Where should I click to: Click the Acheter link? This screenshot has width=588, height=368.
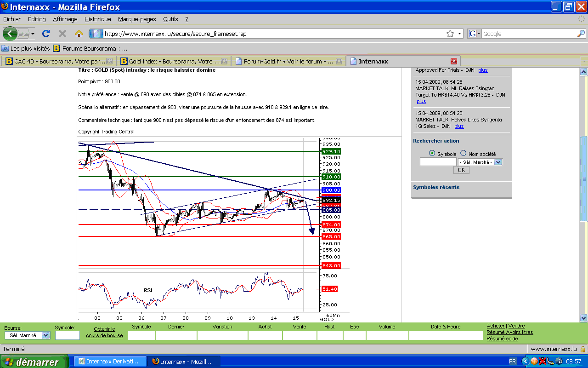tap(495, 326)
